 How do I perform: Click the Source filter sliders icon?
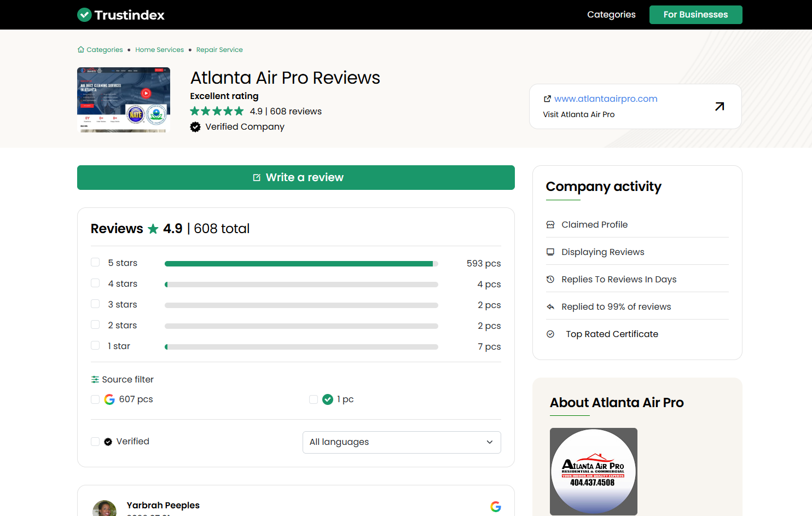[x=95, y=380]
